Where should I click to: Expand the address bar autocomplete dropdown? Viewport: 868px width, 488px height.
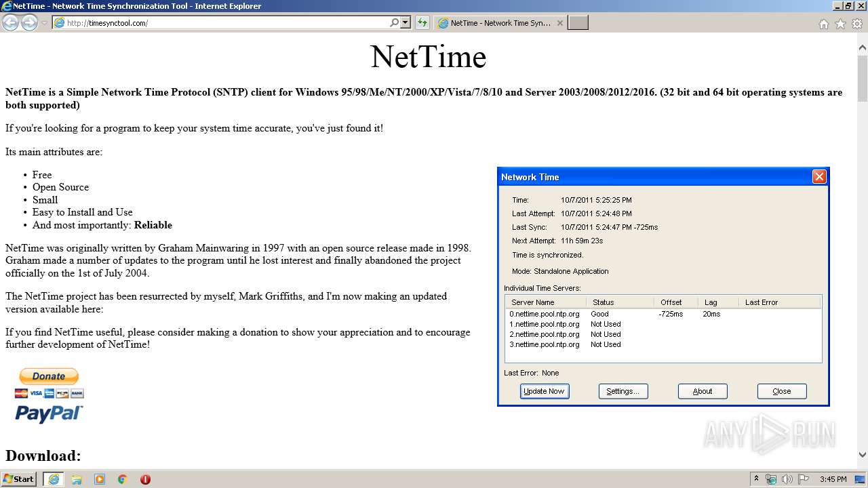(x=406, y=23)
